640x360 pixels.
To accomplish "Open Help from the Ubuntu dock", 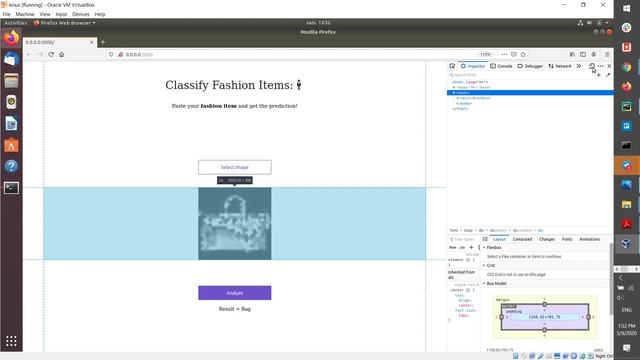I will click(11, 166).
